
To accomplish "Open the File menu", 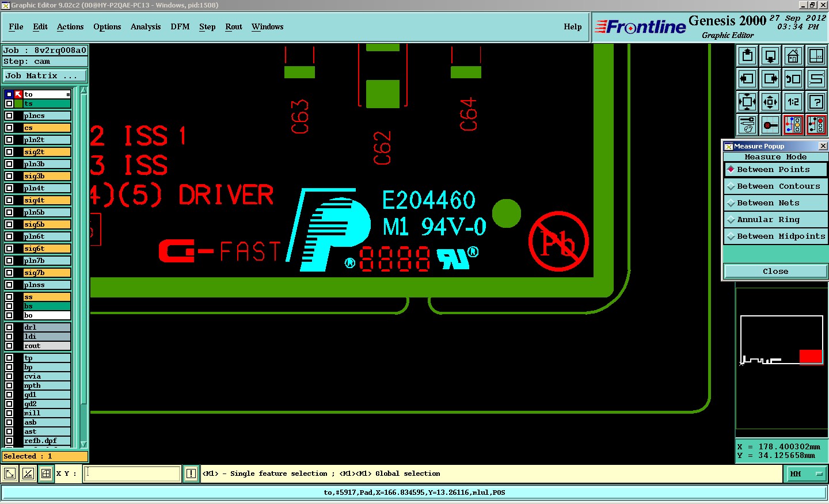I will [16, 27].
